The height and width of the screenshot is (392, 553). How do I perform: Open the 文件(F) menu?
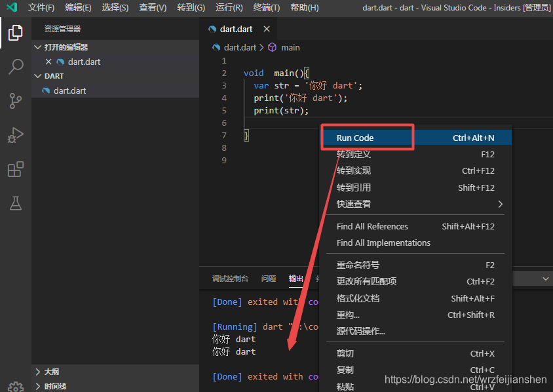pos(41,7)
